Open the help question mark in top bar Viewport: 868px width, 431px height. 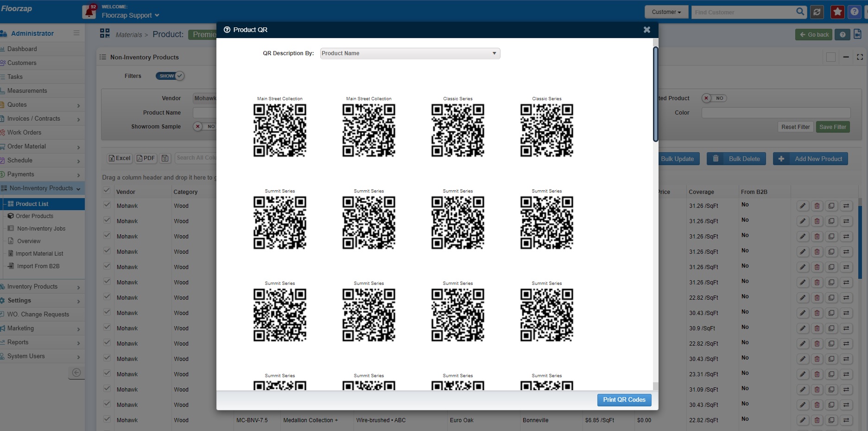855,12
